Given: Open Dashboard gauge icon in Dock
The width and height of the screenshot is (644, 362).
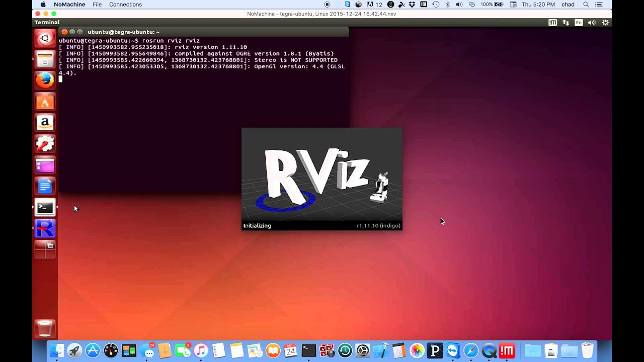Looking at the screenshot, I should pos(111,350).
